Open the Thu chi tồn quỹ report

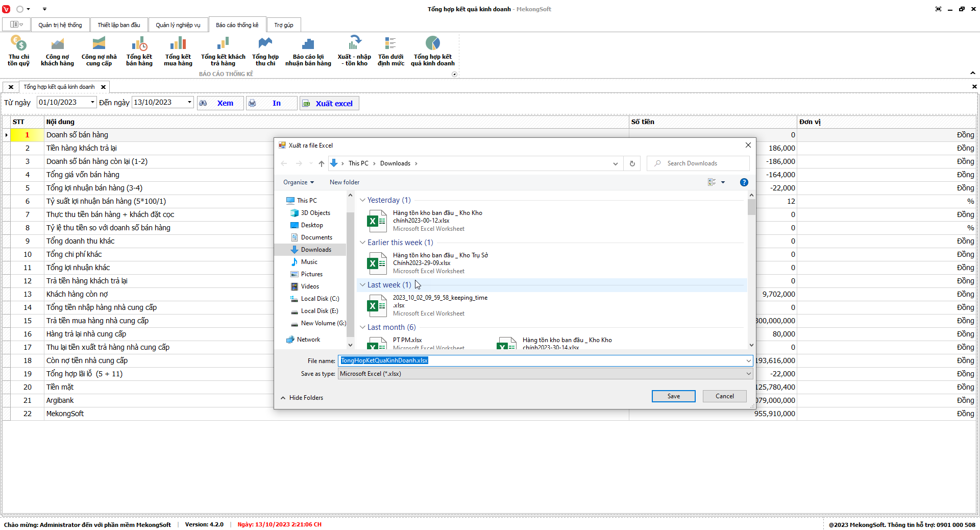pyautogui.click(x=18, y=51)
